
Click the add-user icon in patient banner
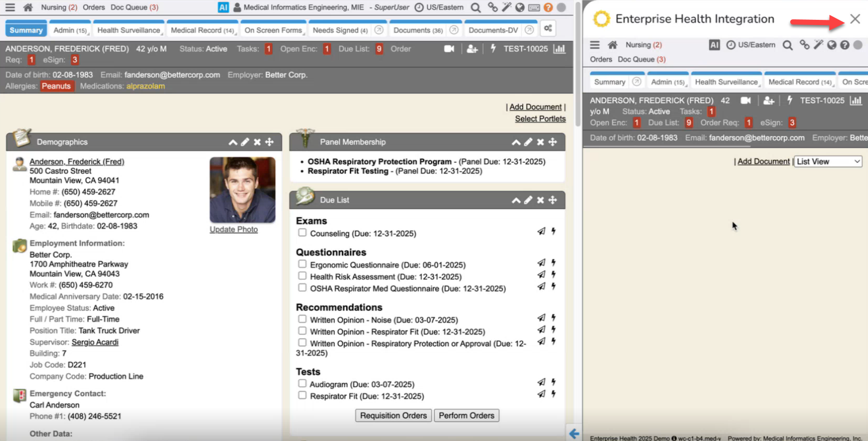pos(472,49)
